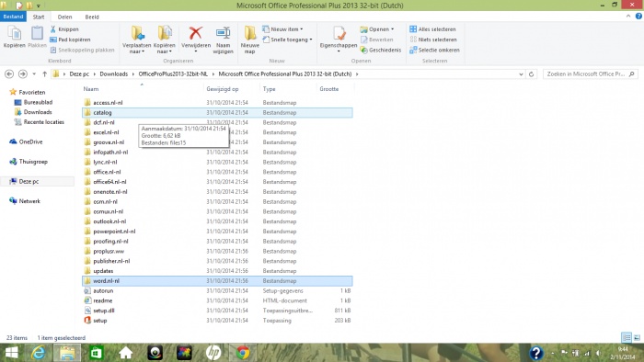
Task: Expand recent locations history arrow
Action: tap(34, 74)
